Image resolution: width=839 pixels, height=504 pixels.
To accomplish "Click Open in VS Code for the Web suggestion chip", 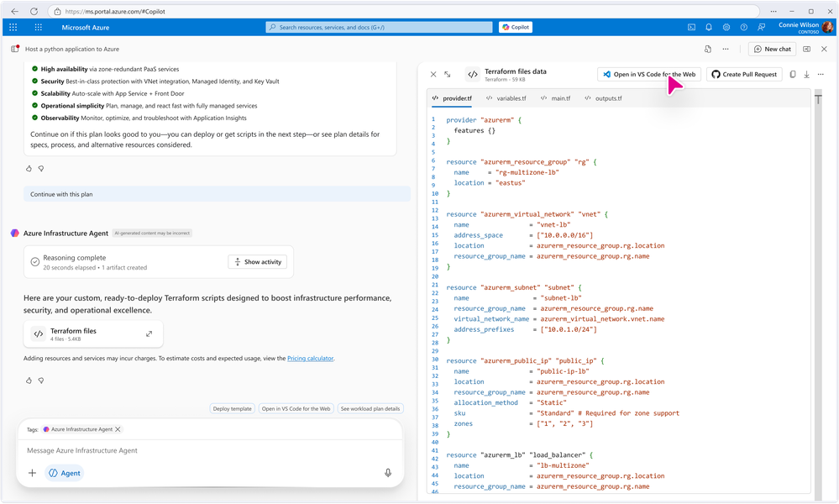I will click(x=296, y=409).
